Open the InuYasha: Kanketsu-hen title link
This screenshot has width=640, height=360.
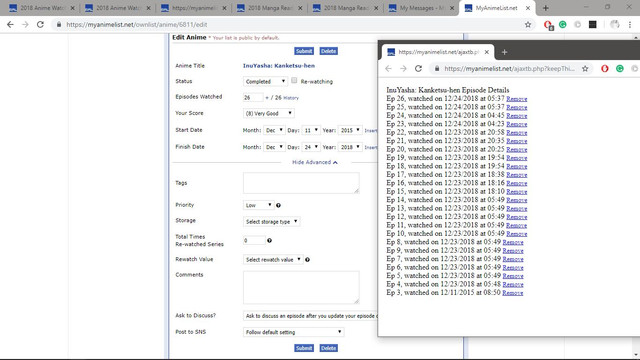[279, 66]
